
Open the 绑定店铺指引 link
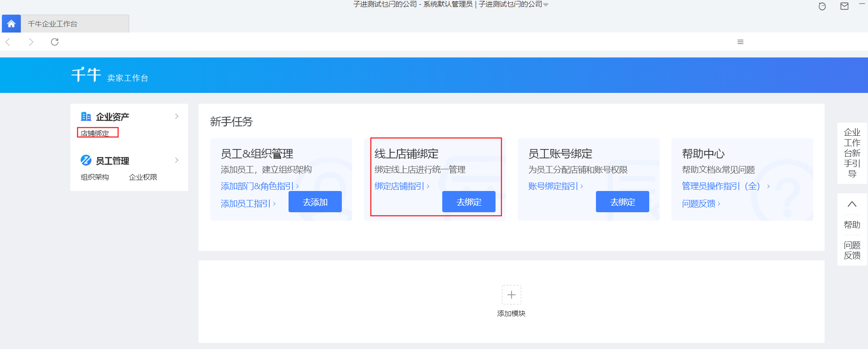tap(402, 186)
